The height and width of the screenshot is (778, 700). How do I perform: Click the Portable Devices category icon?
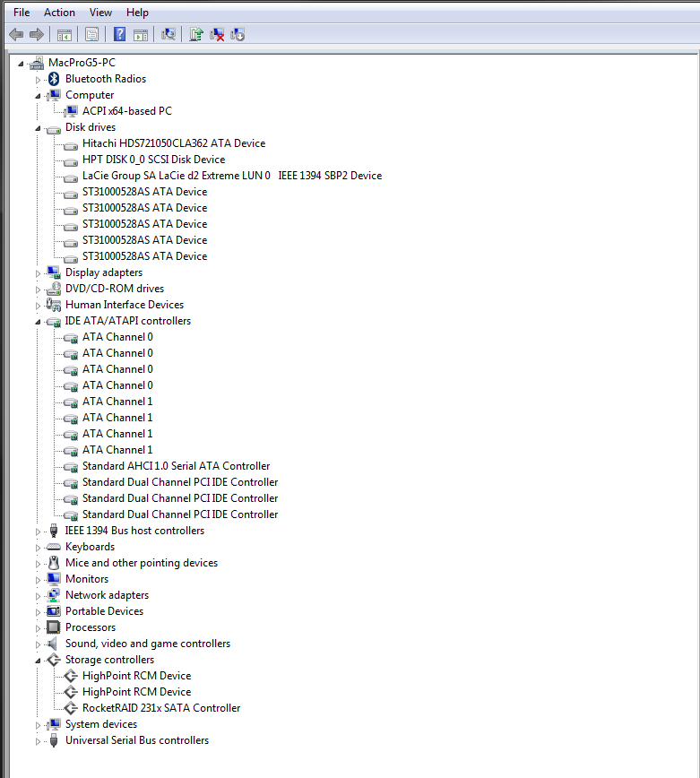[x=54, y=611]
